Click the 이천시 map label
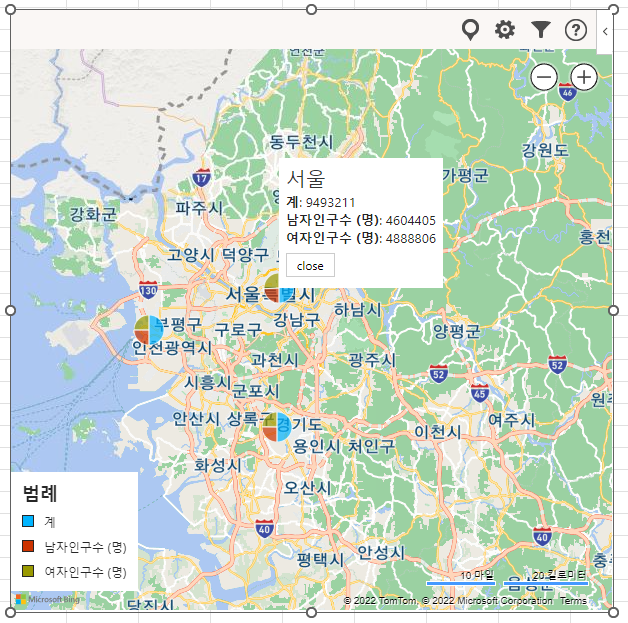Viewport: 628px width, 623px height. 438,432
